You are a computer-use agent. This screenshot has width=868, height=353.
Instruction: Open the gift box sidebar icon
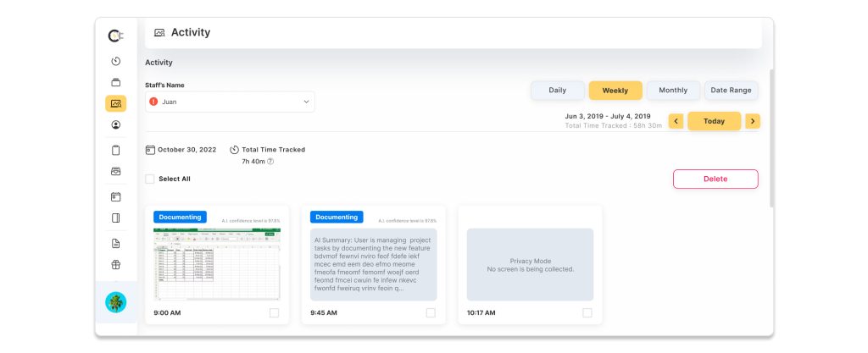click(x=116, y=264)
